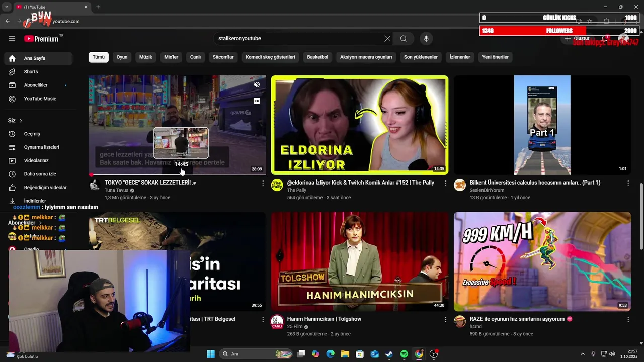Open the ELDORINA IZLIYOR thumbnail
Viewport: 644px width, 362px height.
tap(359, 125)
